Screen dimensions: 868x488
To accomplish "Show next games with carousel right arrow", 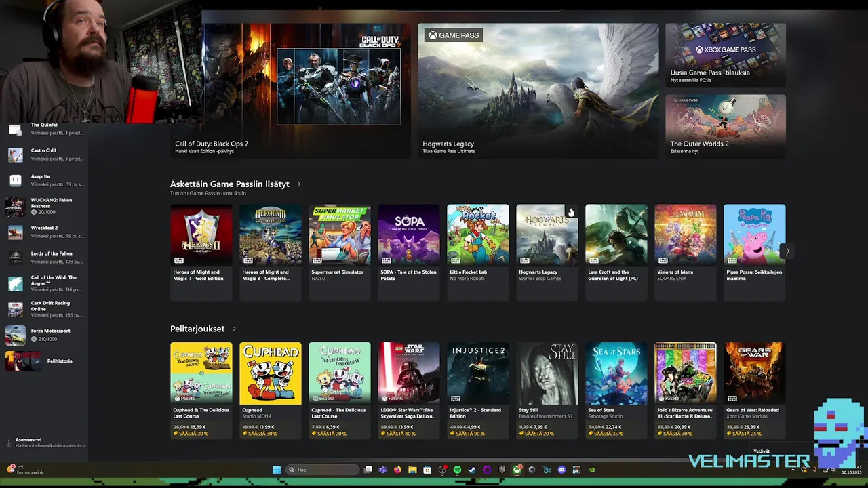I will tap(787, 251).
